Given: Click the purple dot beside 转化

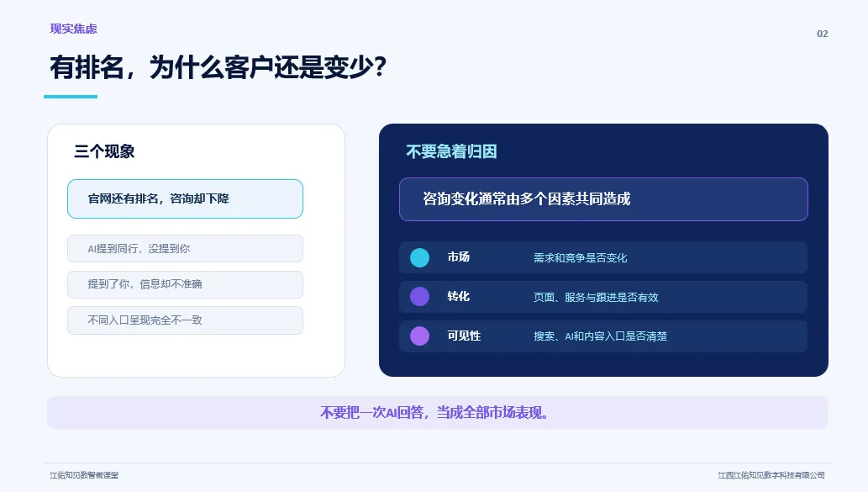Looking at the screenshot, I should [419, 296].
